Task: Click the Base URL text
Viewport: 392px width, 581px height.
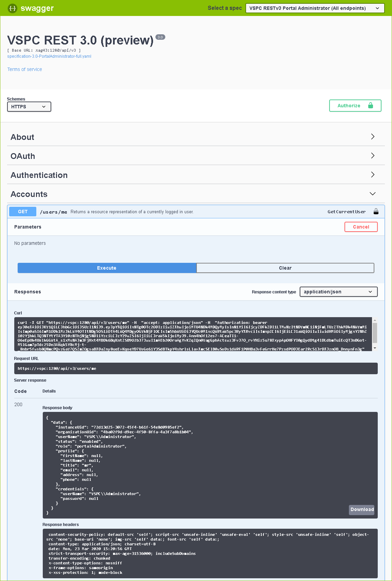Action: (x=44, y=50)
